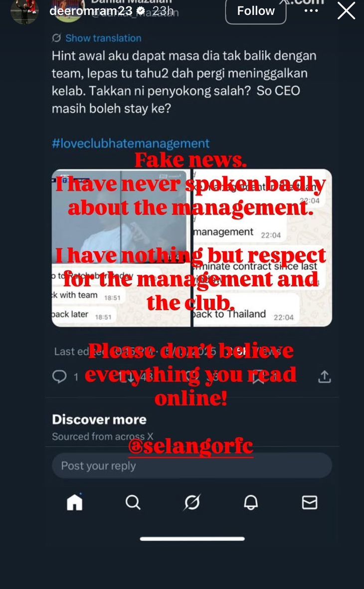Viewport: 364px width, 589px height.
Task: Open the three-dots story options menu
Action: tap(311, 10)
